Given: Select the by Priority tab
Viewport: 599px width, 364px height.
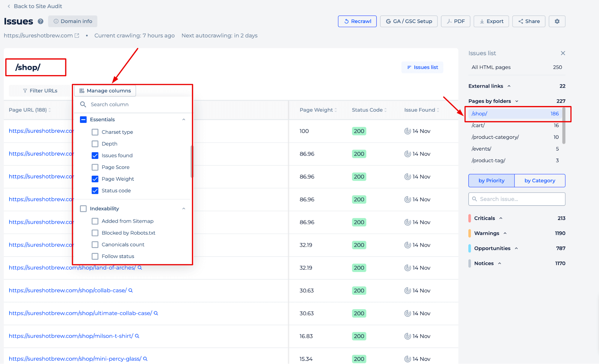Looking at the screenshot, I should (491, 180).
